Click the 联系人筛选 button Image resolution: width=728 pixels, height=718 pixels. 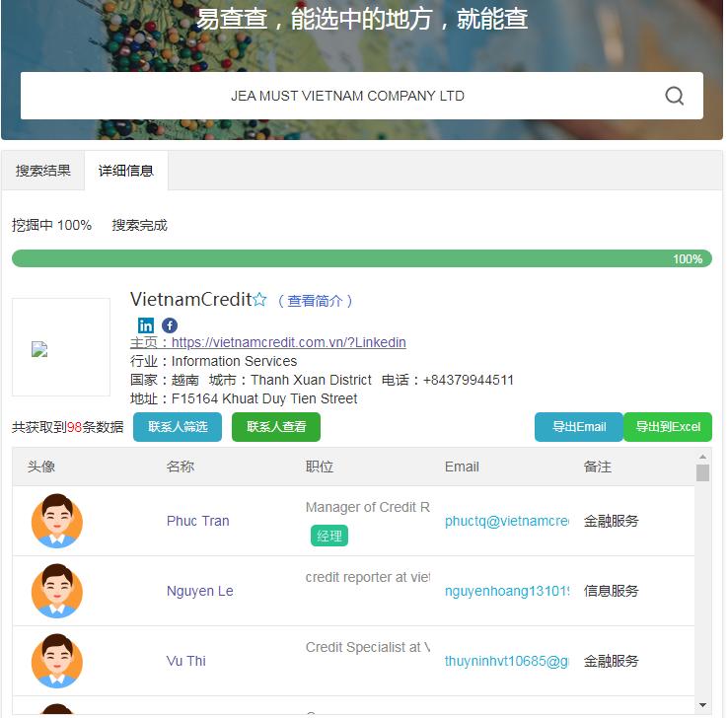[x=178, y=426]
